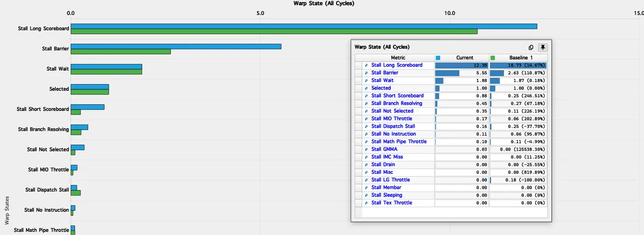Click the icon left of Stall GMMA link
The image size is (644, 235).
click(367, 149)
